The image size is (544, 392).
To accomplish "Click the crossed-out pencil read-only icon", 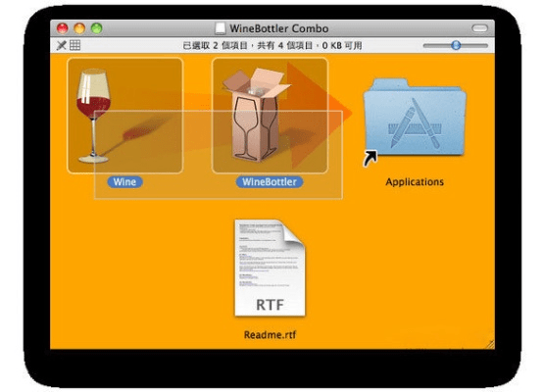I will 62,45.
